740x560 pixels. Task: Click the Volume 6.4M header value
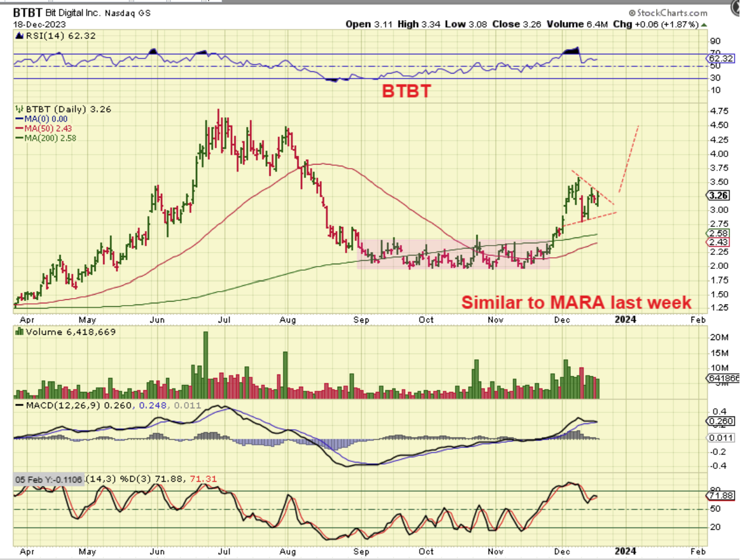click(x=577, y=24)
